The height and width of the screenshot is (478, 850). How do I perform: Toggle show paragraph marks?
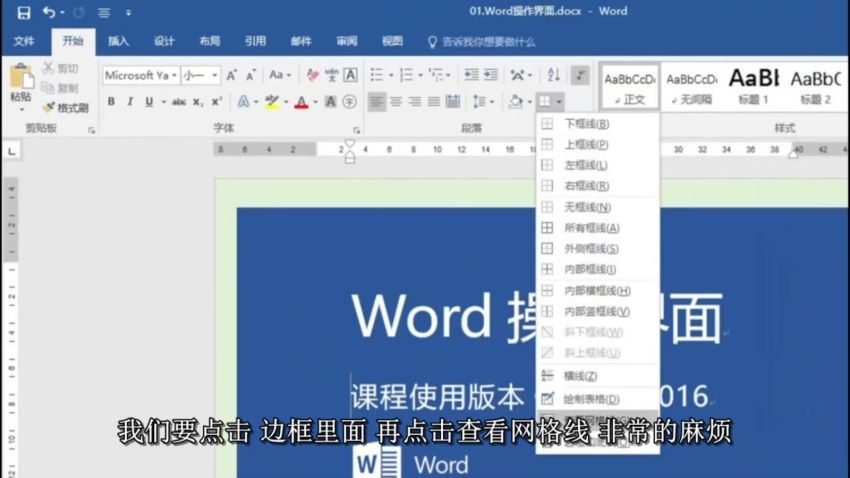click(x=580, y=75)
